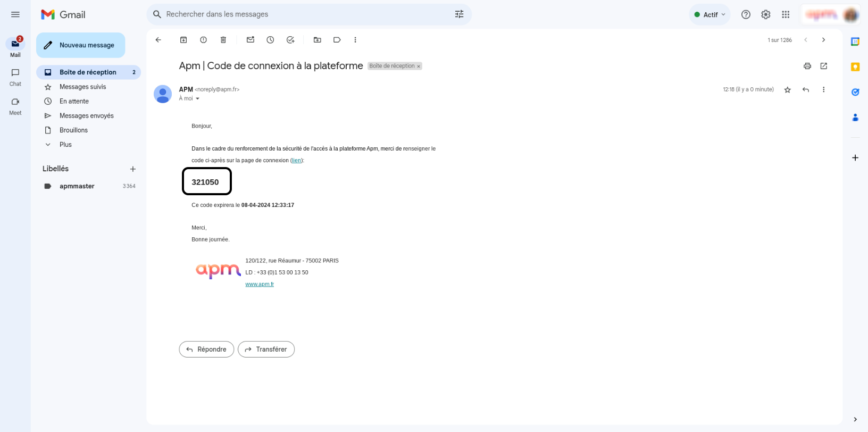Open the main menu hamburger icon
This screenshot has height=432, width=868.
(15, 14)
